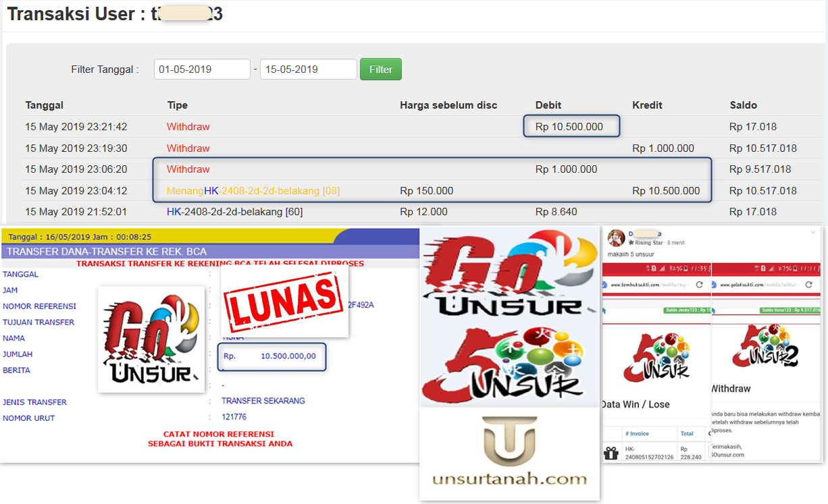This screenshot has width=828, height=504.
Task: Click the www.goloksakti.com address bar
Action: click(x=760, y=285)
